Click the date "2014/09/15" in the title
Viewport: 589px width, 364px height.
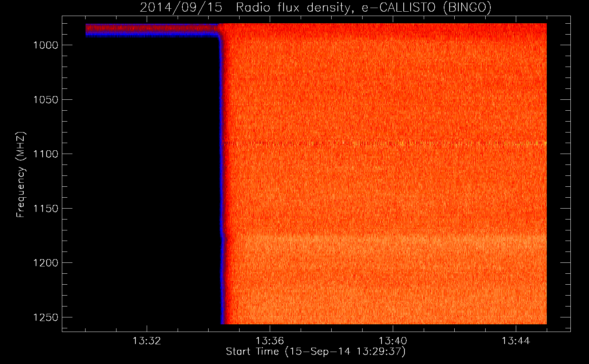181,7
